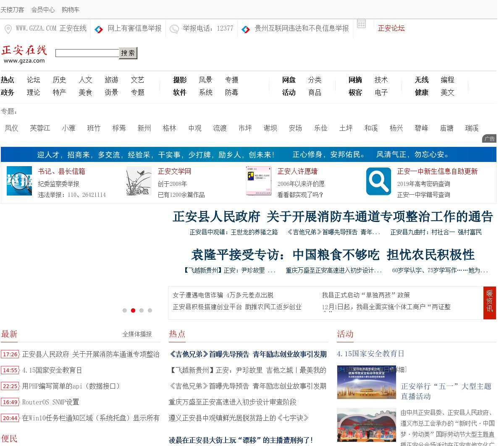504x446 pixels.
Task: Click the harmful information report logo icon
Action: click(x=99, y=29)
